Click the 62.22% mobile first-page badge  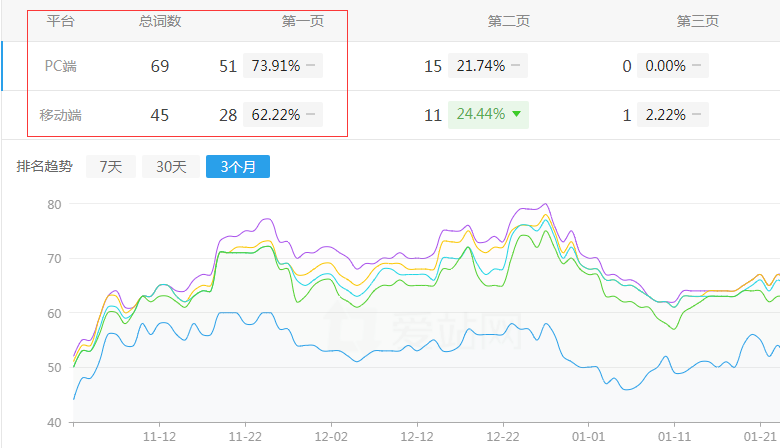coord(283,115)
